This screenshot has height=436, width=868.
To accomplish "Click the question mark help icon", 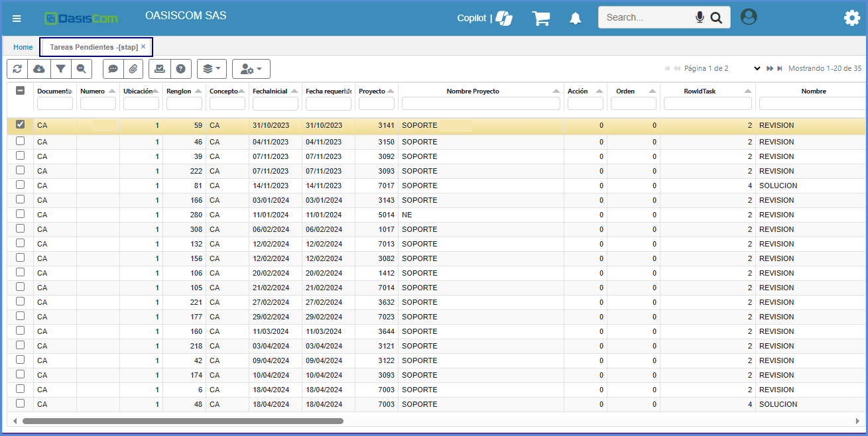I will 180,69.
